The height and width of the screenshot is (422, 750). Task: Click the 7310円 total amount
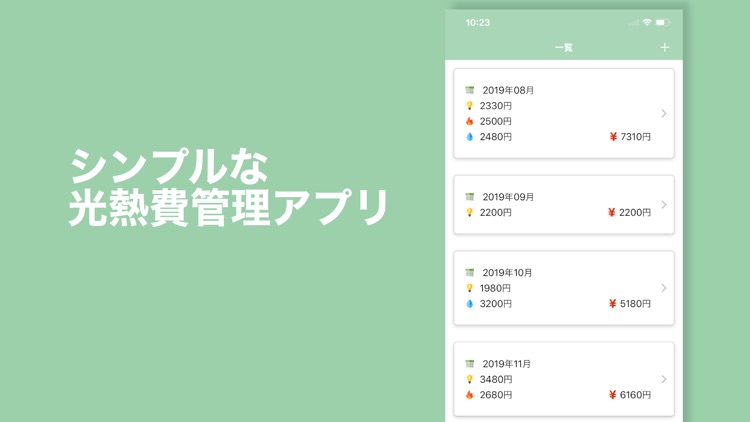click(x=635, y=137)
